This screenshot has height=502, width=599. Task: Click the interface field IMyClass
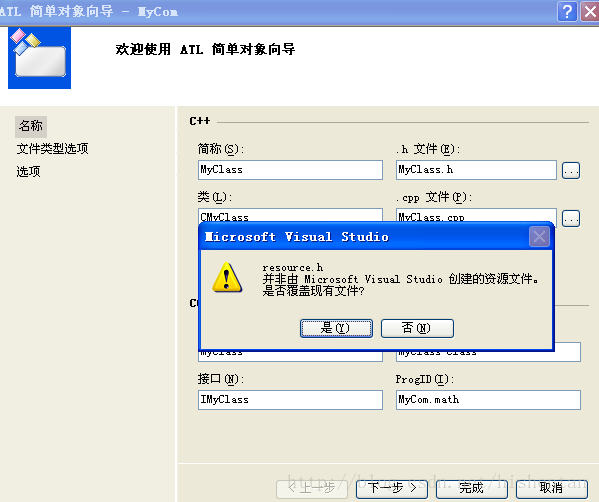pos(290,400)
